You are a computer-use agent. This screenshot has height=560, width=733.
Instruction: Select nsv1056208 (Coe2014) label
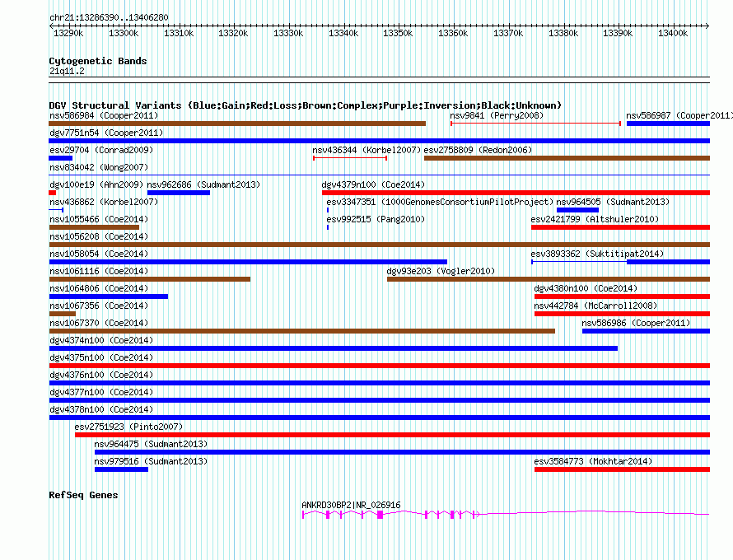tap(99, 236)
